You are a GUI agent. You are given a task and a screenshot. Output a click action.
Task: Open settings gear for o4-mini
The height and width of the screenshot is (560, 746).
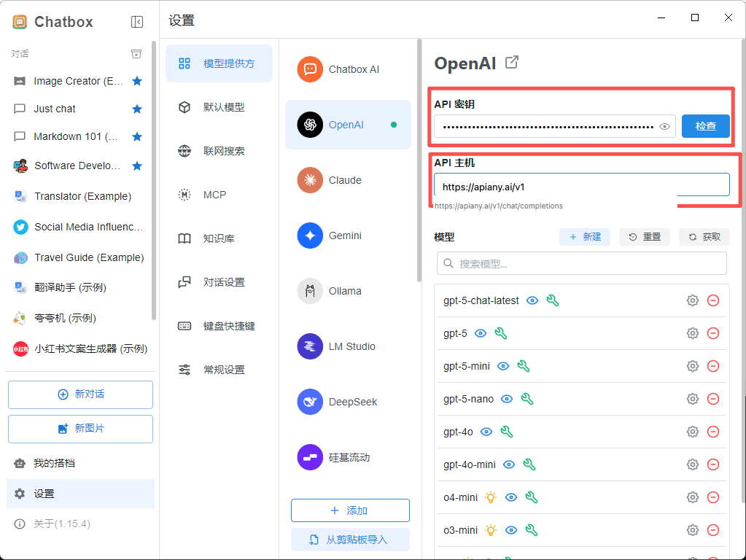tap(693, 498)
